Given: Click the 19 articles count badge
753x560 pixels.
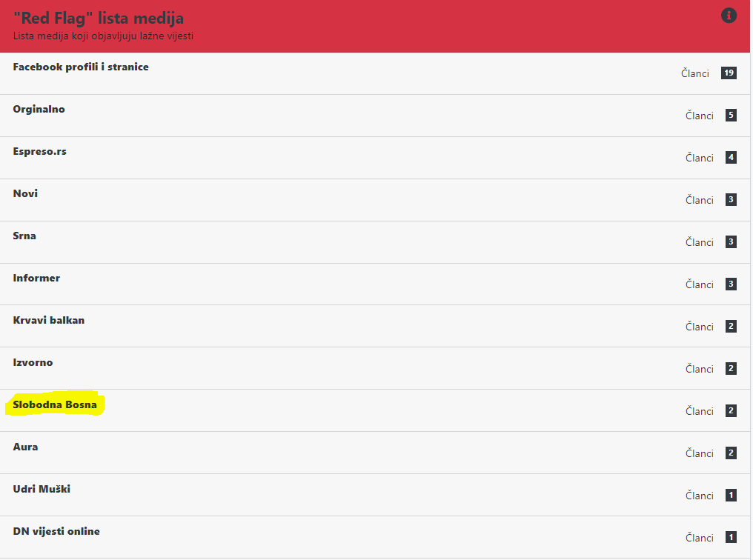Looking at the screenshot, I should (729, 73).
